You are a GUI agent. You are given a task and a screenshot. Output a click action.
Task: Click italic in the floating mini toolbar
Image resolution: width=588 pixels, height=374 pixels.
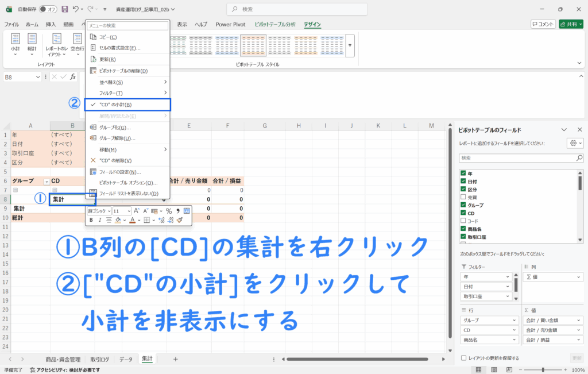(99, 219)
